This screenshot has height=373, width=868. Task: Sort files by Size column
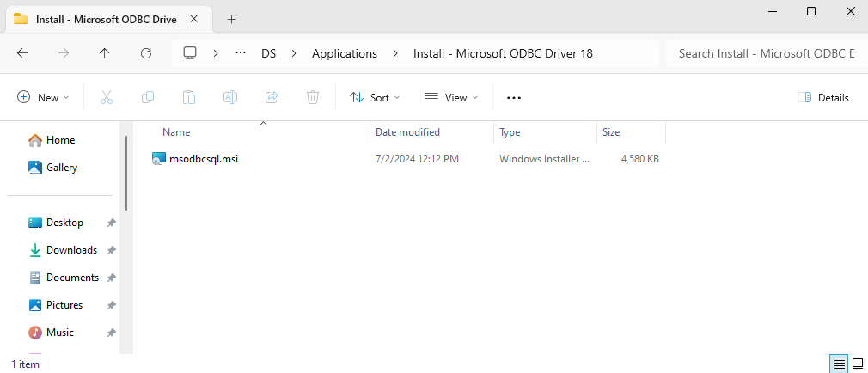[610, 132]
